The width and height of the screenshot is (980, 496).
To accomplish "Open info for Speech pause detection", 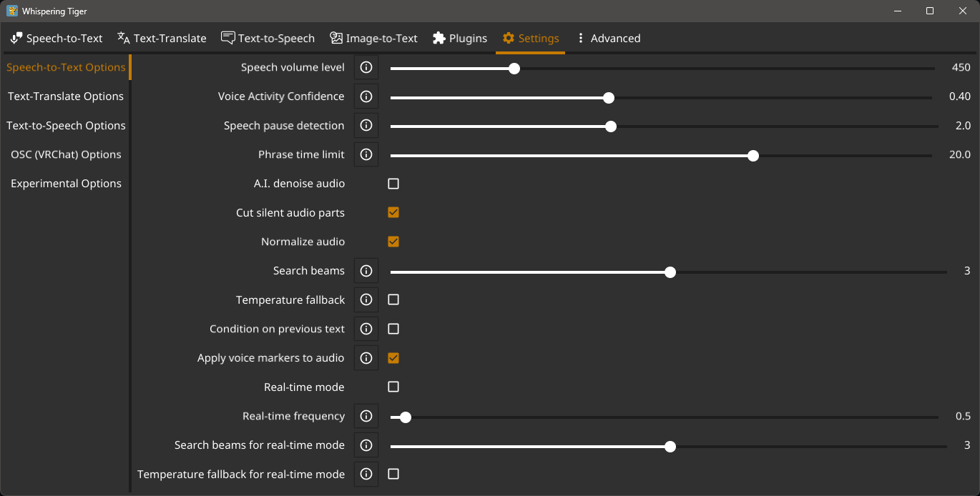I will pyautogui.click(x=366, y=126).
